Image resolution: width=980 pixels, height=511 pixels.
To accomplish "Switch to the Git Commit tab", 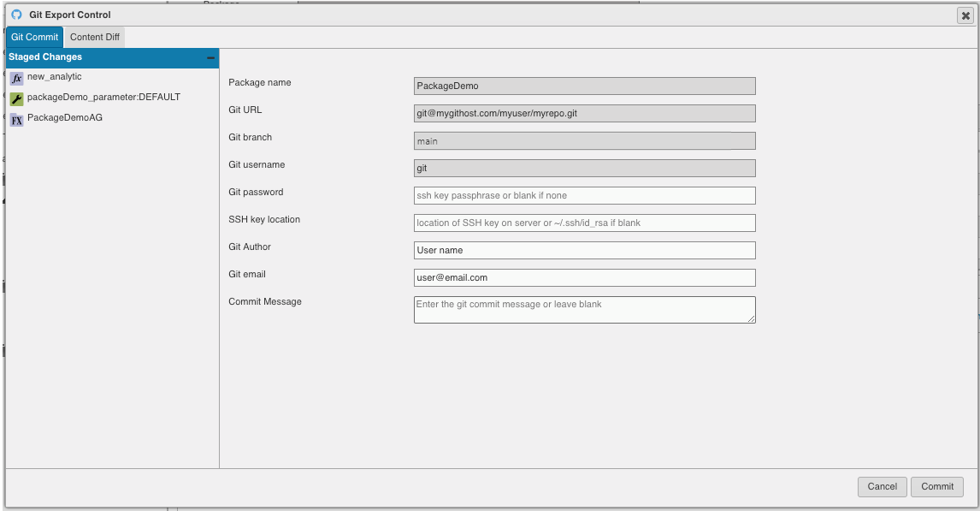I will point(34,37).
